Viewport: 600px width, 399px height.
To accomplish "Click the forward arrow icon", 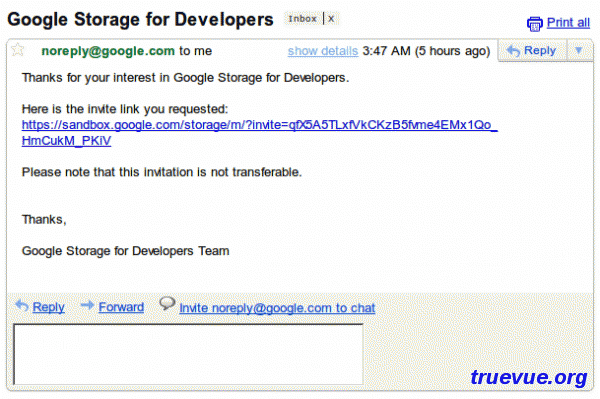I will (x=87, y=305).
